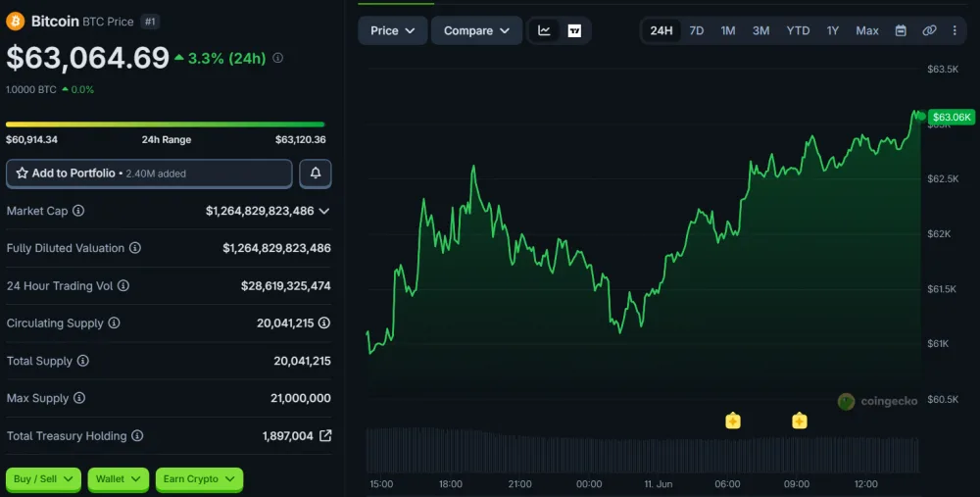This screenshot has width=980, height=497.
Task: Select the 7D time range
Action: [x=696, y=30]
